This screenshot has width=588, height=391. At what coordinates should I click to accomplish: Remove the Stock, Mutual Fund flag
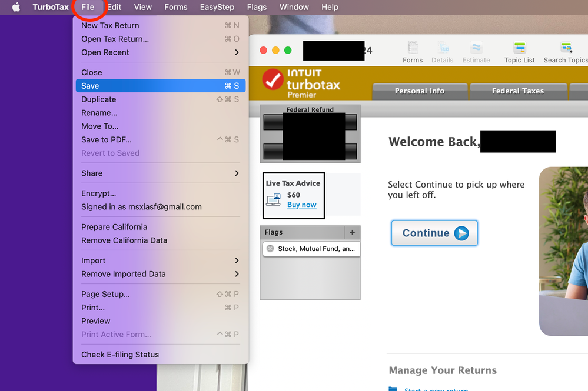click(x=270, y=249)
